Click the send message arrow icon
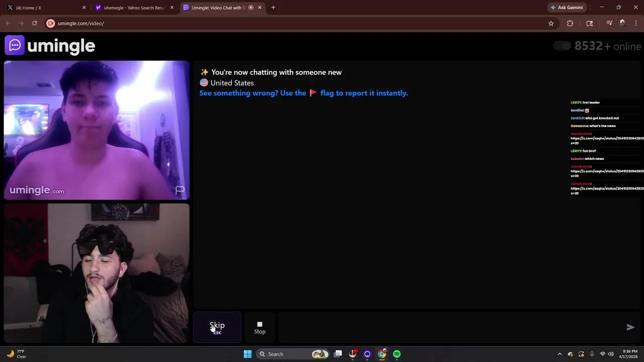 (x=630, y=327)
